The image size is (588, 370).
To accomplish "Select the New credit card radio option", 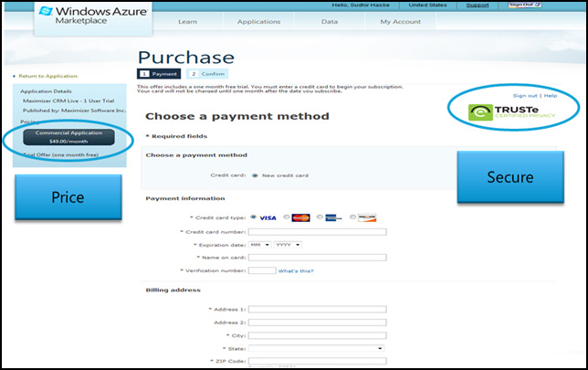I will 255,175.
